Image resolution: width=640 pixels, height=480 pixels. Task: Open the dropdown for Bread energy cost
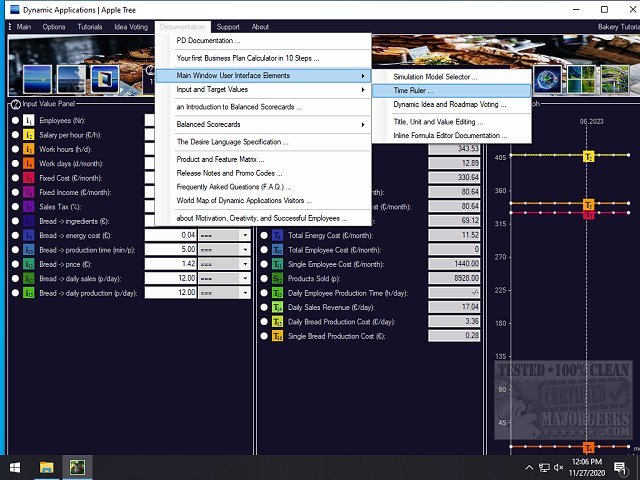[x=245, y=236]
